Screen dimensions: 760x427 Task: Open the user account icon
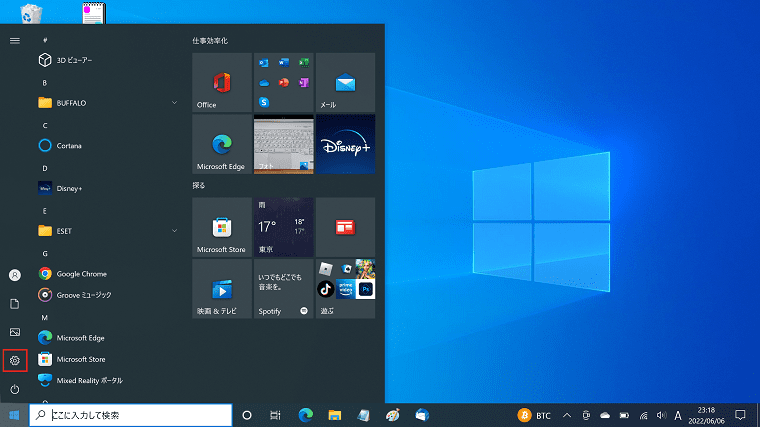[15, 275]
